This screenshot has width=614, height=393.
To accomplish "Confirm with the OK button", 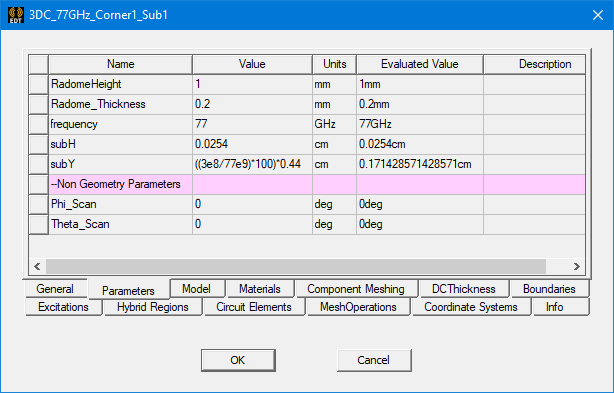I will [x=238, y=360].
